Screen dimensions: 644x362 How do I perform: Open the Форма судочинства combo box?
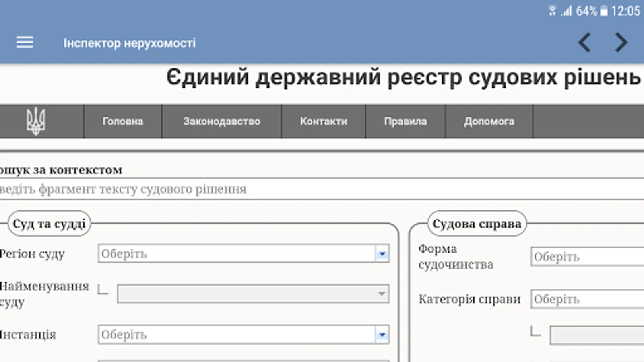point(588,257)
